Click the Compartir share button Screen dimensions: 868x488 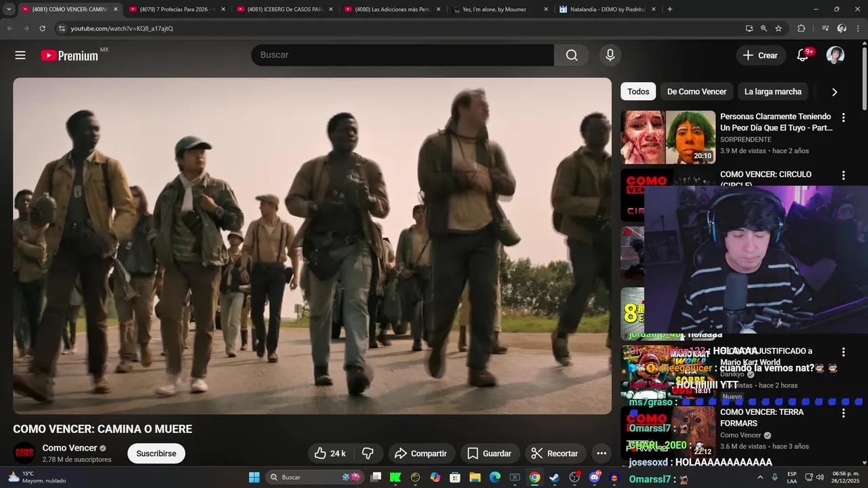click(x=420, y=453)
